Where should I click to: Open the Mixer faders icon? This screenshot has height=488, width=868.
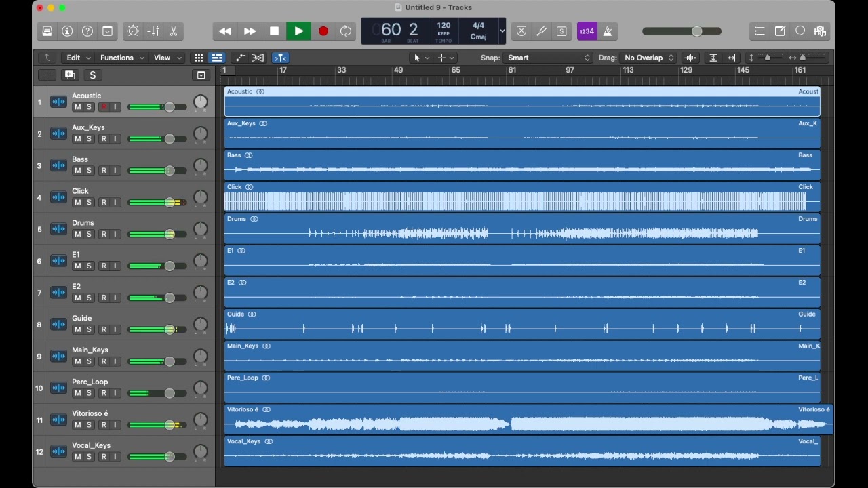tap(153, 31)
